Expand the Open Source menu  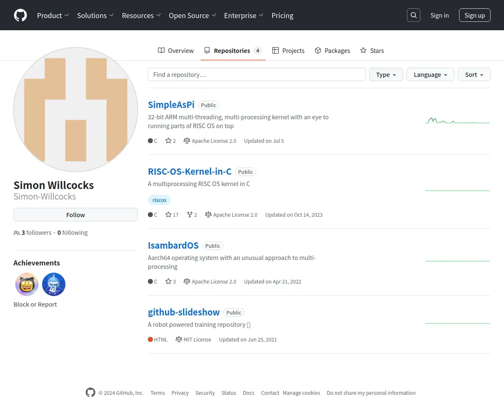(x=192, y=16)
